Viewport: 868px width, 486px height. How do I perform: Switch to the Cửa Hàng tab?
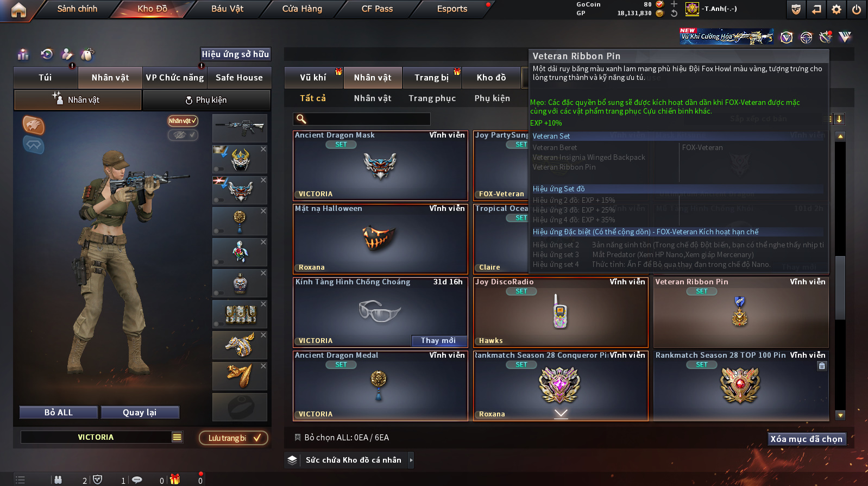[x=302, y=9]
